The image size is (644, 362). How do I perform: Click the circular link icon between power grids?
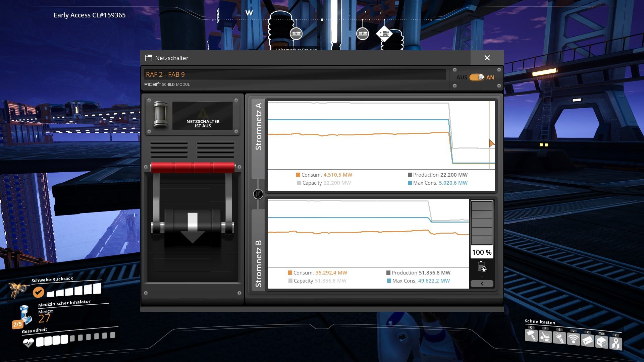tap(258, 194)
